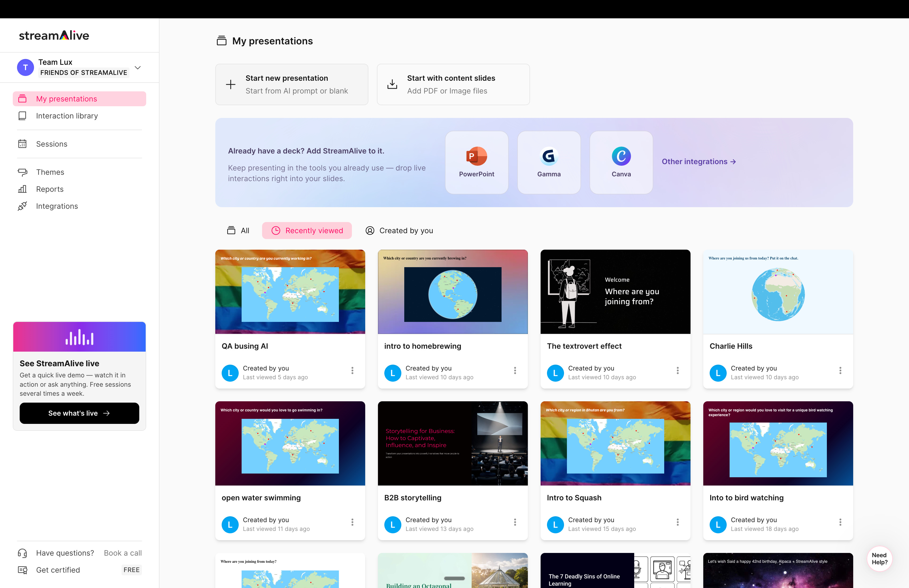
Task: Click the Sessions calendar icon
Action: click(23, 144)
